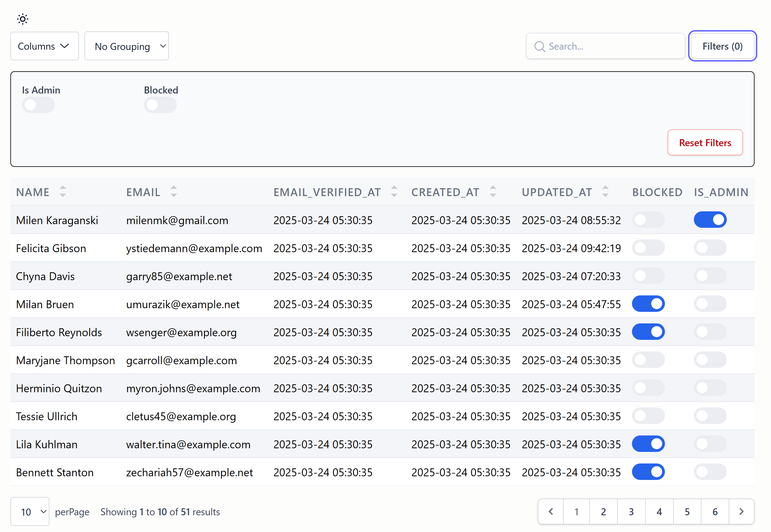Viewport: 771px width, 532px height.
Task: Toggle the sun light/dark theme icon
Action: (x=23, y=19)
